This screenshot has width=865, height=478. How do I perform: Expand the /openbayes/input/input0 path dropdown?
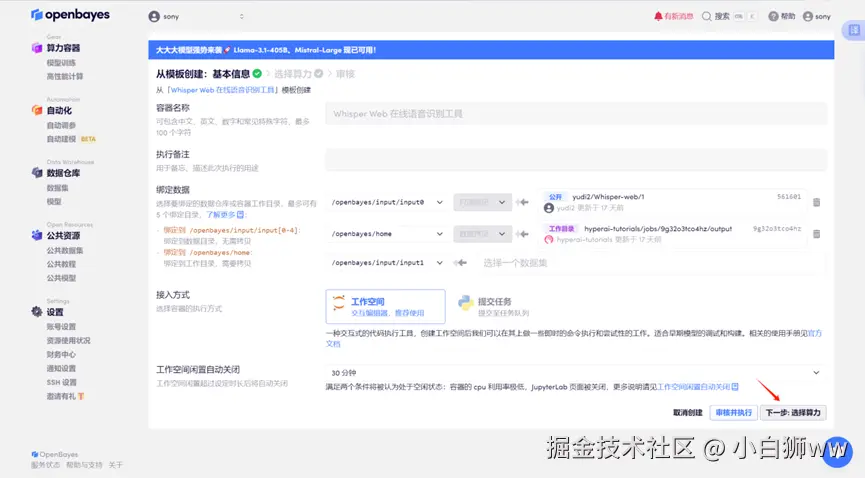[x=387, y=203]
